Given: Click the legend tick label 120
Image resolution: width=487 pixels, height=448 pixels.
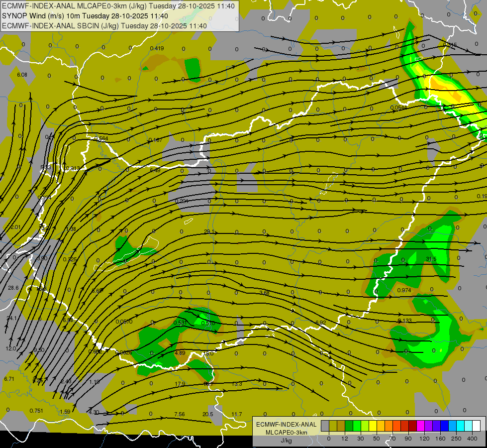Looking at the screenshot, I should (x=424, y=439).
